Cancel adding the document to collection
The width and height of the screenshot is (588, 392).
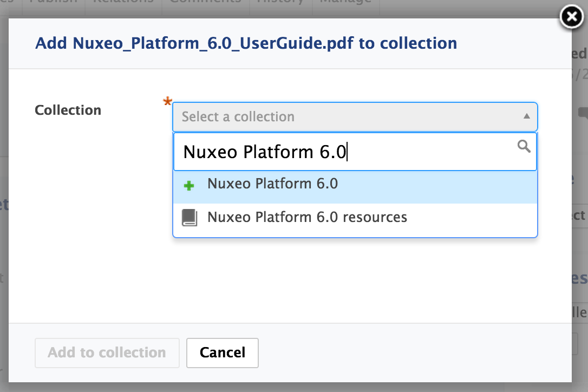223,352
